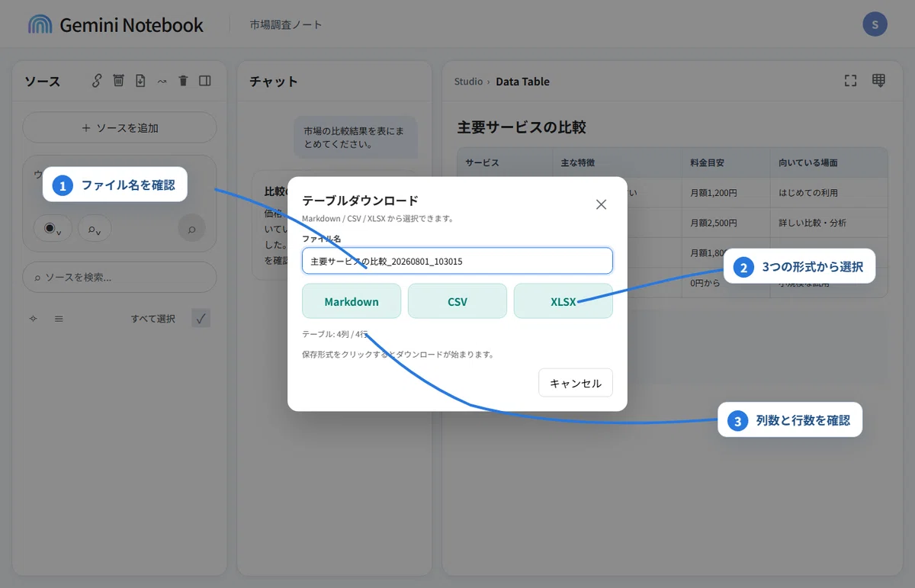Click the fullscreen expand icon in the Data Table header
Screen dimensions: 915x588
851,81
